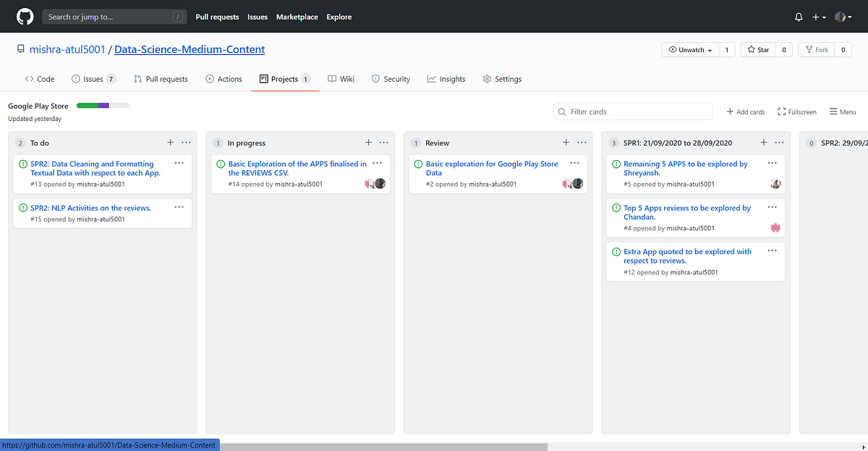Screen dimensions: 868x451
Task: Click Add cards in the board toolbar
Action: coord(744,111)
